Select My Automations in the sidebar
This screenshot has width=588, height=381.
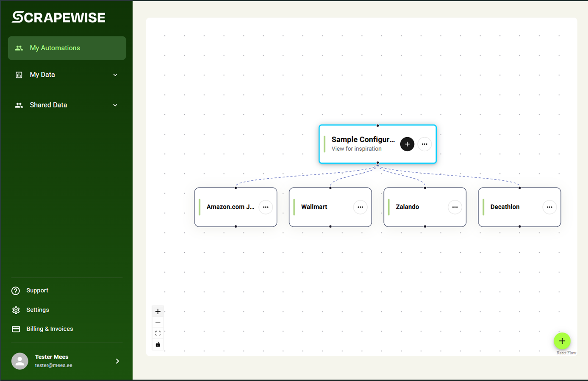55,48
